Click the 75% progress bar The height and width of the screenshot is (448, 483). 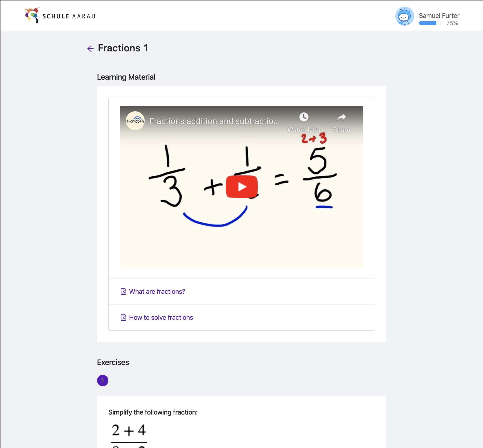[430, 23]
